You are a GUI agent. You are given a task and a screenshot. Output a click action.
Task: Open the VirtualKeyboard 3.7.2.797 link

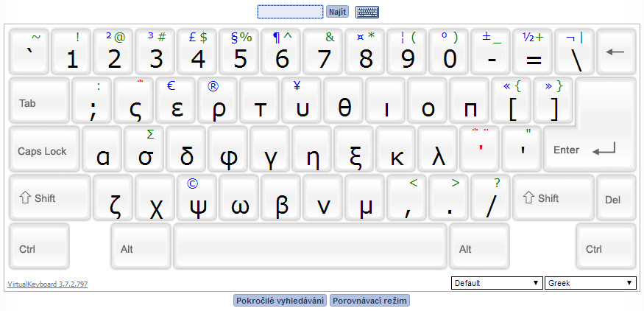tap(47, 284)
